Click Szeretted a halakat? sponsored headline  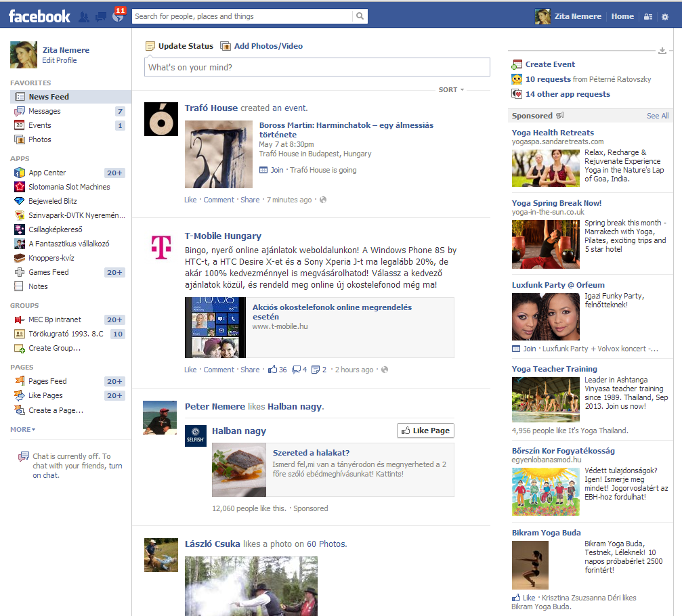[x=311, y=453]
